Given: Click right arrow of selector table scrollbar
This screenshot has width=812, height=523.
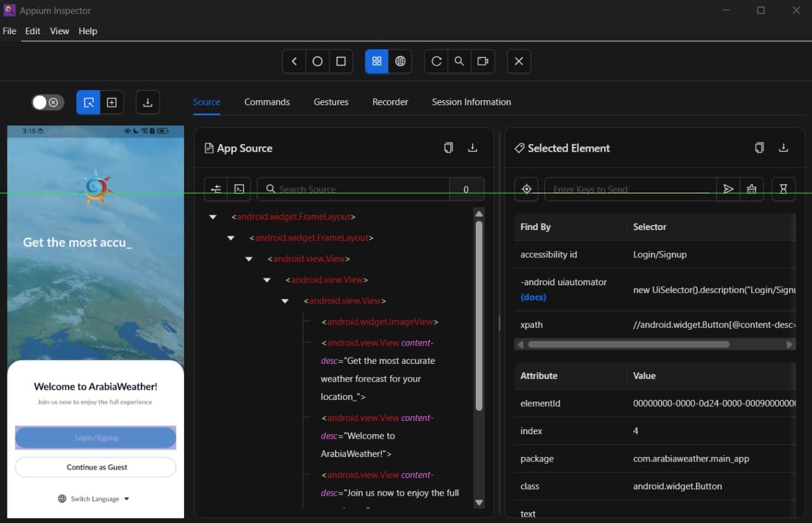Looking at the screenshot, I should click(790, 345).
